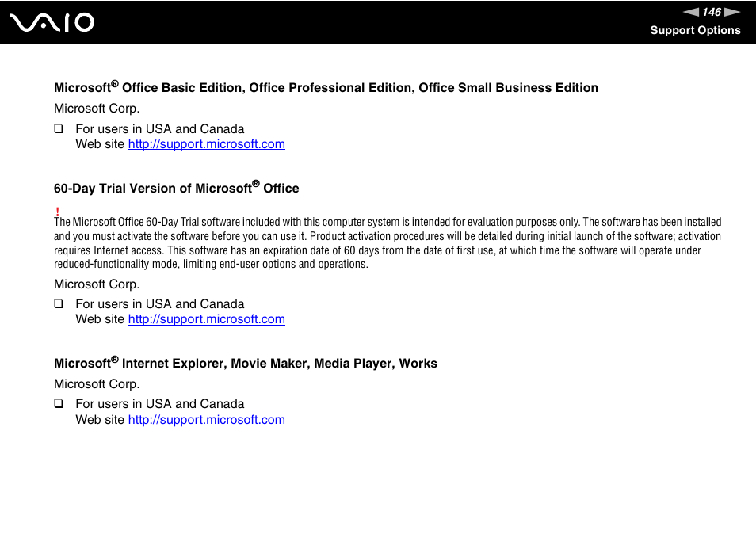Click the 60-Day Trial Version heading
The image size is (756, 534).
pyautogui.click(x=177, y=188)
